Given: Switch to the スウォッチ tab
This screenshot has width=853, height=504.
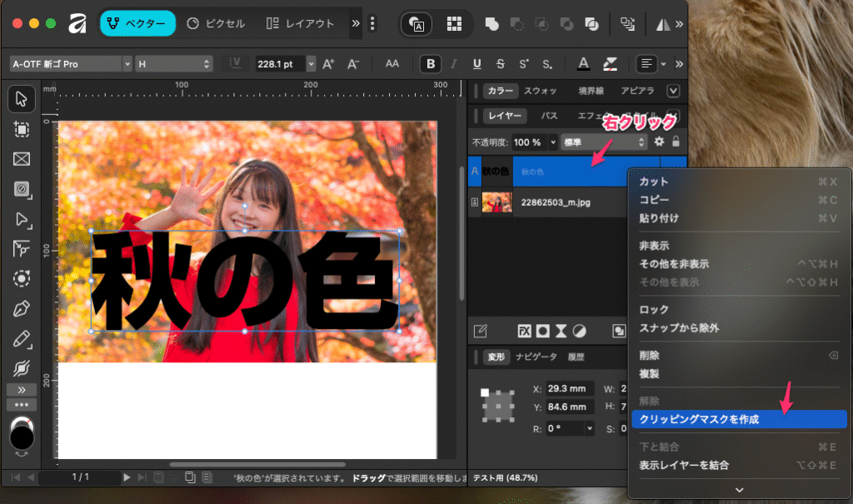Looking at the screenshot, I should [540, 91].
